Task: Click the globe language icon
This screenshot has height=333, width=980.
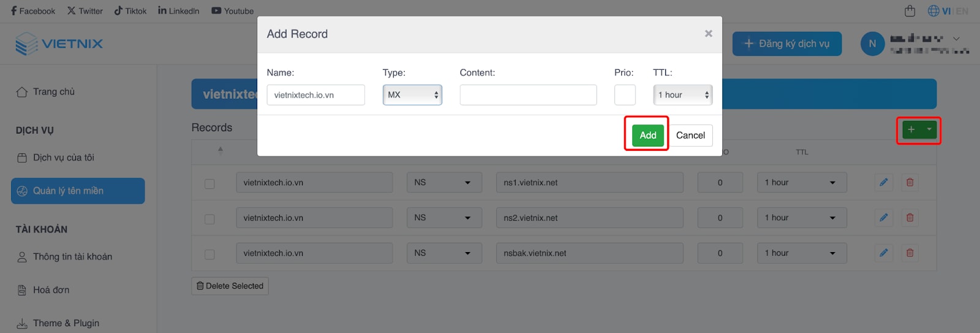Action: [933, 11]
